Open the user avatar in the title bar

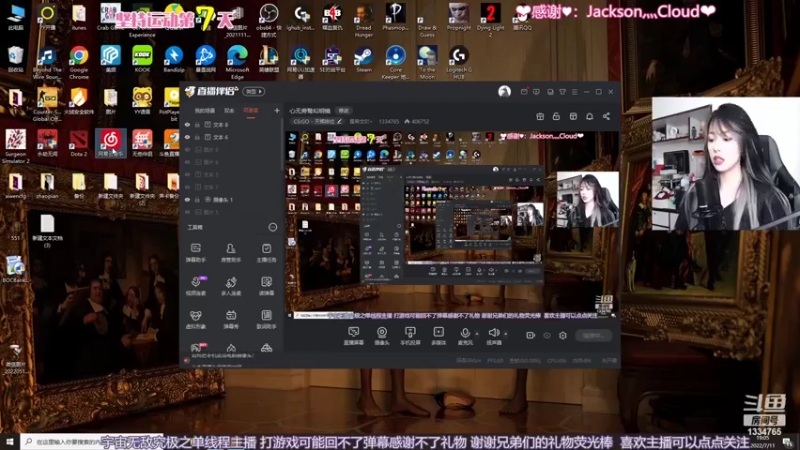(x=504, y=91)
